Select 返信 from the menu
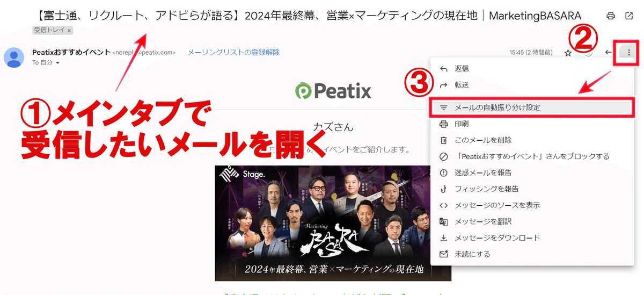The height and width of the screenshot is (295, 644). [x=532, y=69]
